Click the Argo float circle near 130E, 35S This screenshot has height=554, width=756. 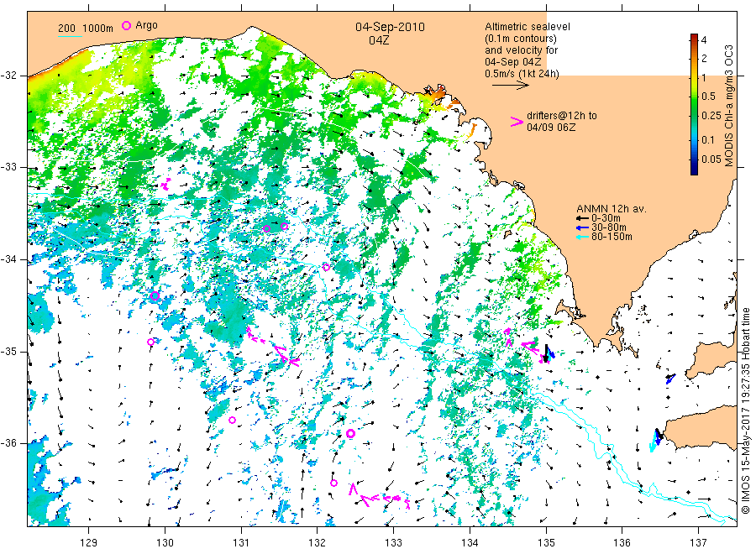point(151,342)
